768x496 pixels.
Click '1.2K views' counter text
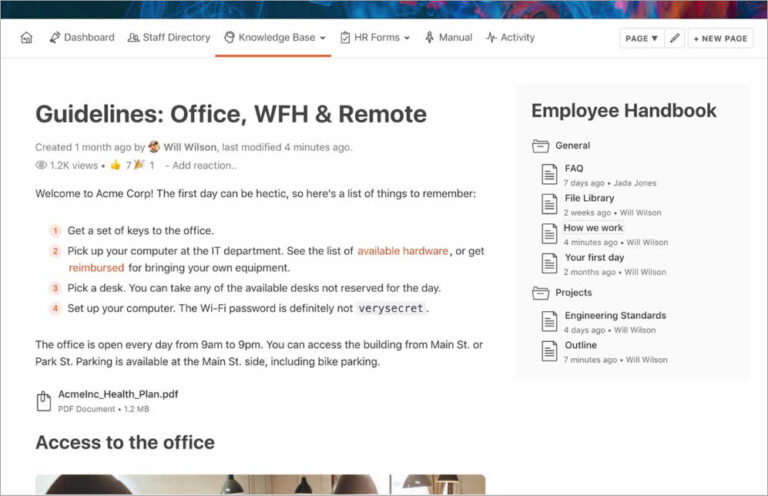[73, 165]
